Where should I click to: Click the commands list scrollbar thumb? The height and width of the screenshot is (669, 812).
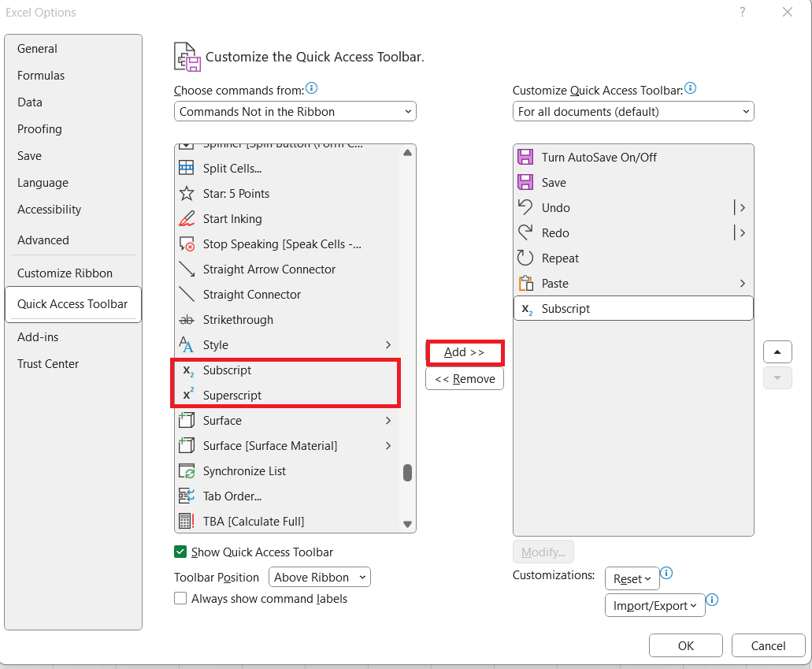[x=407, y=473]
